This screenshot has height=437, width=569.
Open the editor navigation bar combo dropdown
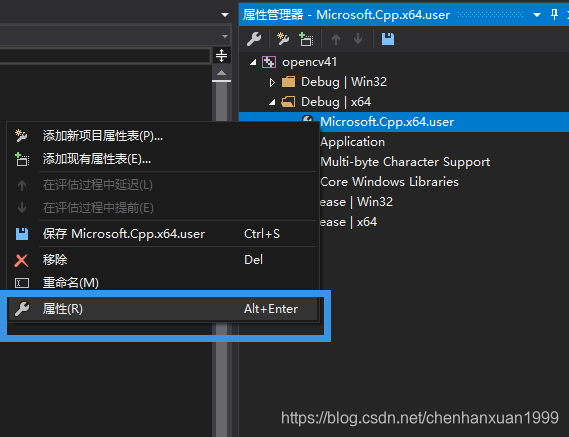coord(225,36)
